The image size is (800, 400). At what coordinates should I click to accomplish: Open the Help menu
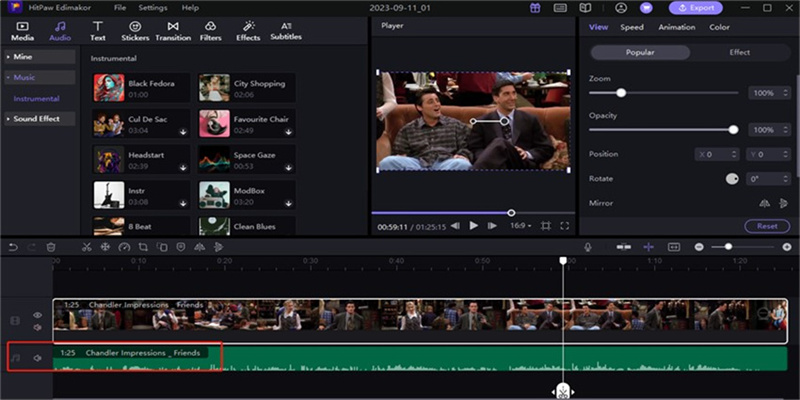(190, 8)
